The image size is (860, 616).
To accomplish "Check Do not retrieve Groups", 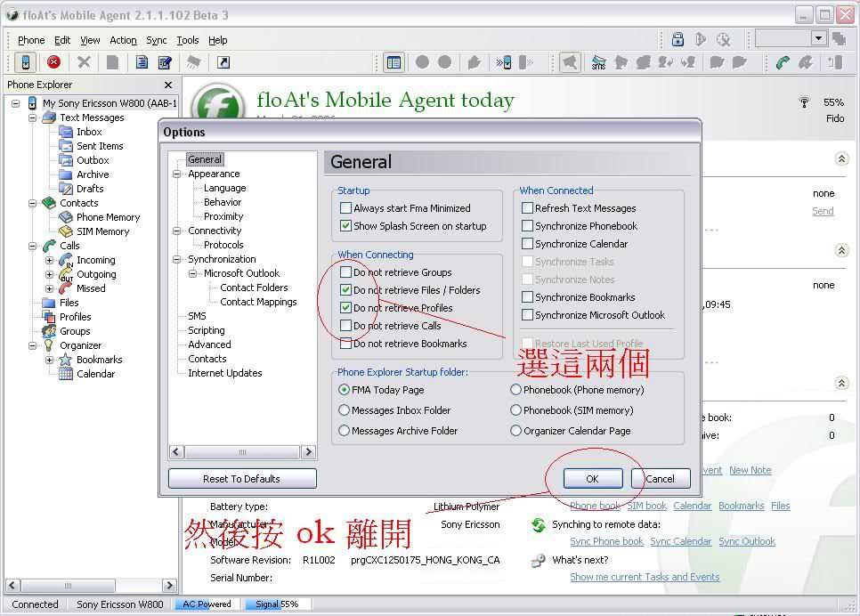I will coord(345,272).
